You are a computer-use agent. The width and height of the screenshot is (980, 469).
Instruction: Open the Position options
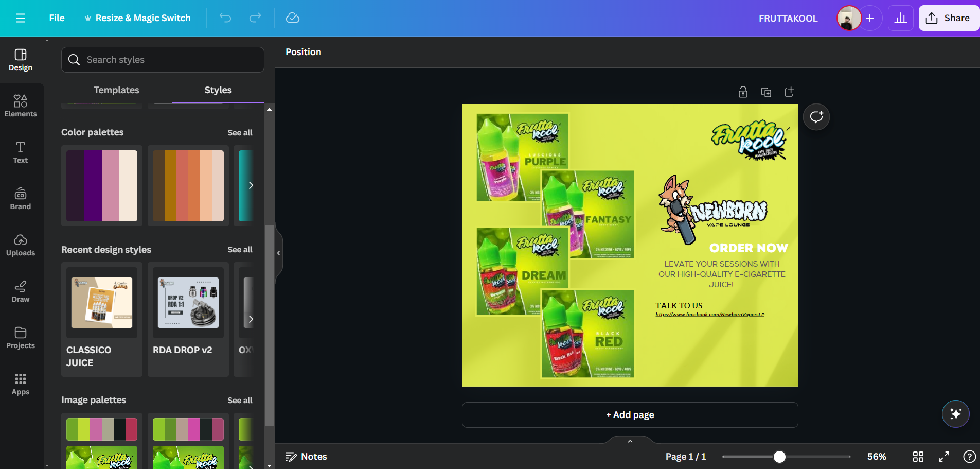click(x=304, y=52)
